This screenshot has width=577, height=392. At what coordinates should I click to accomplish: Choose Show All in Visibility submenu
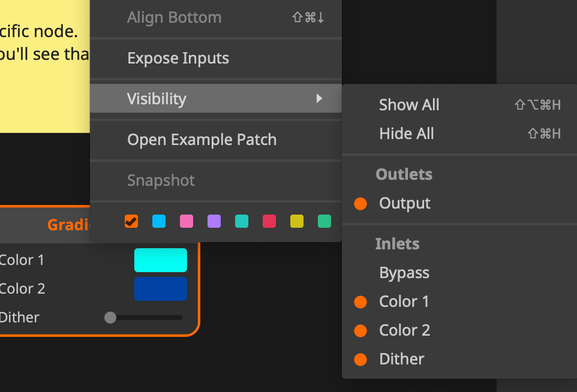click(x=409, y=105)
